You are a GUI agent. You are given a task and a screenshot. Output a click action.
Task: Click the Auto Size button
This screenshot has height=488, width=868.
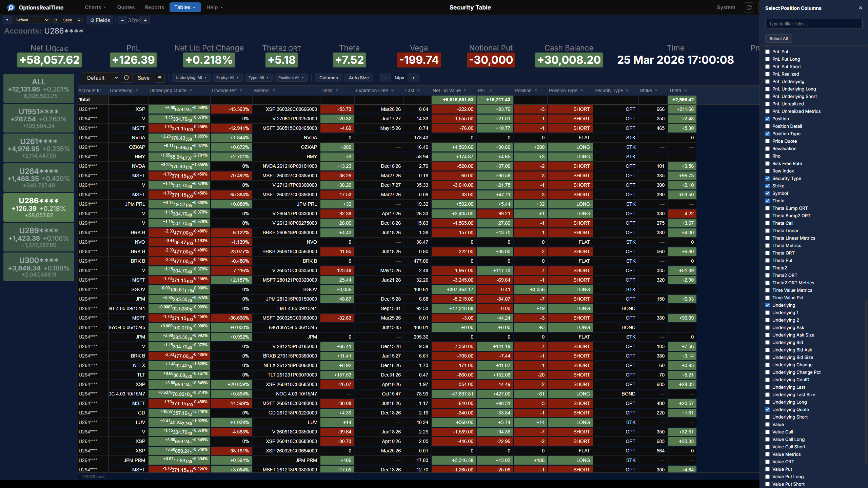pyautogui.click(x=358, y=78)
